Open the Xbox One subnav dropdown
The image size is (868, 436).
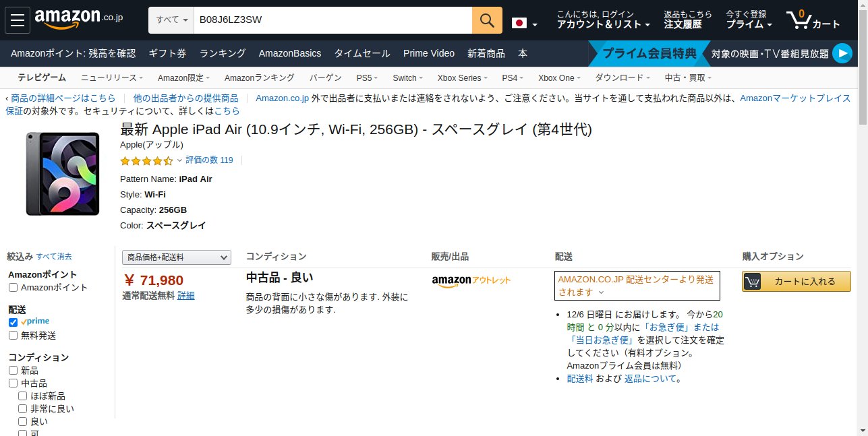560,78
